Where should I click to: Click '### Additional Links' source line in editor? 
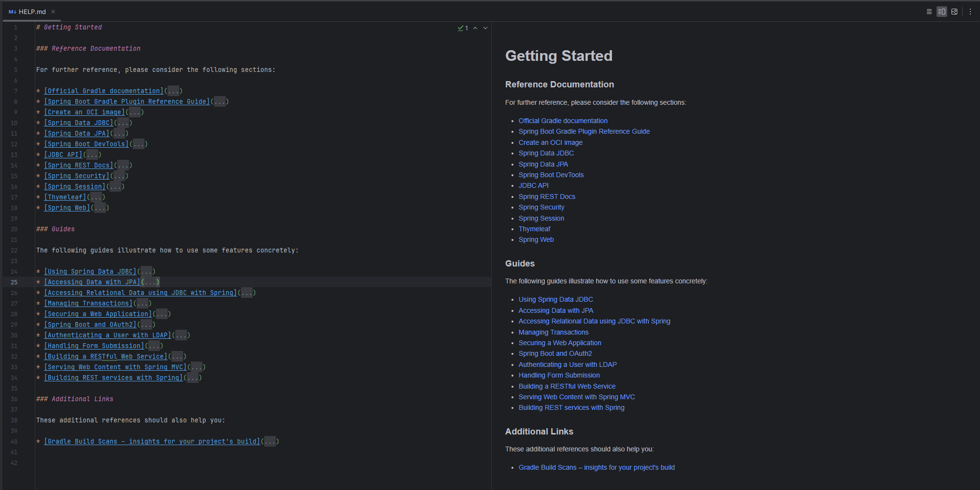(x=75, y=399)
